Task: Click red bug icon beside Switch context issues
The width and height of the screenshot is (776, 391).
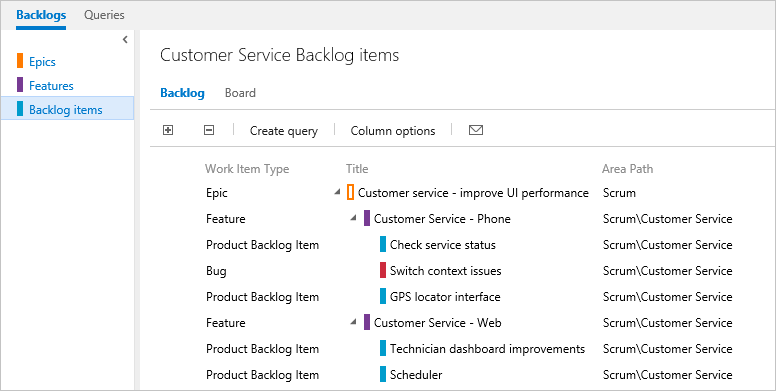Action: [383, 270]
